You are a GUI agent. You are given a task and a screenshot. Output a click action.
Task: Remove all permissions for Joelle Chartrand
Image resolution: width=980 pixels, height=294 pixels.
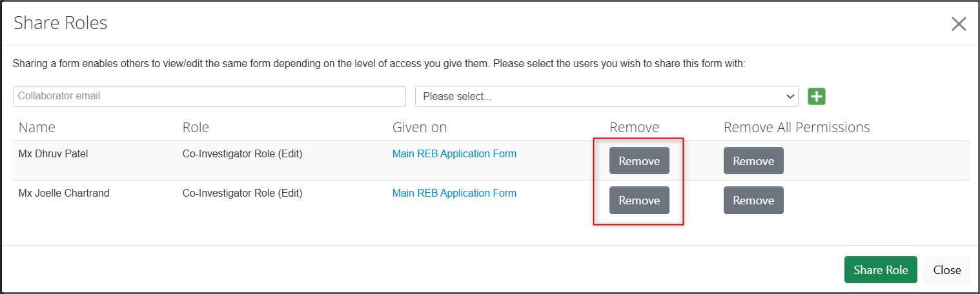click(x=753, y=201)
